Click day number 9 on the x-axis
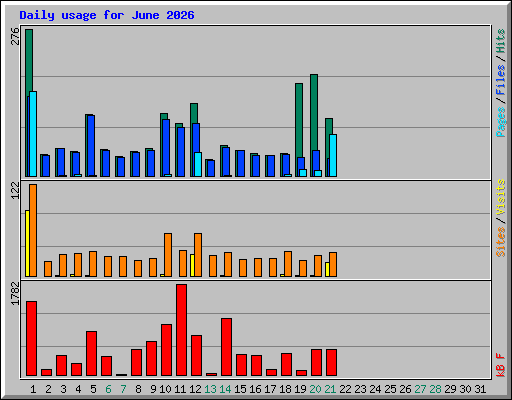 153,389
